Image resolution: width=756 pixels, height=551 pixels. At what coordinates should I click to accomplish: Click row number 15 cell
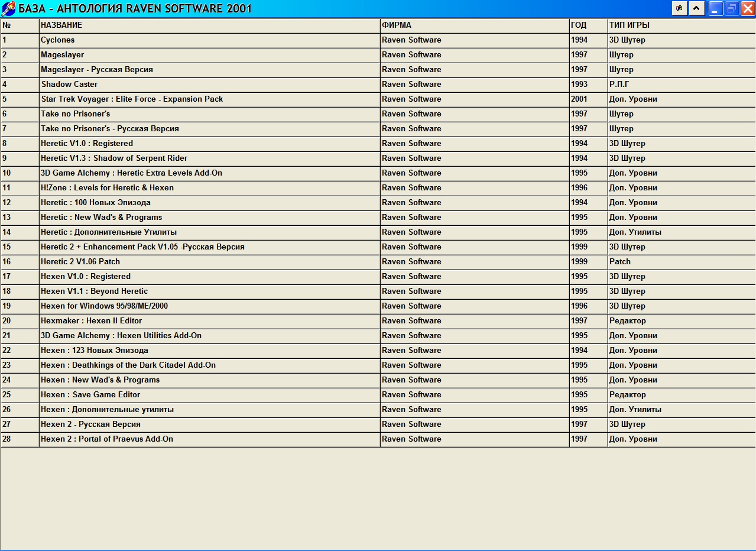coord(7,247)
